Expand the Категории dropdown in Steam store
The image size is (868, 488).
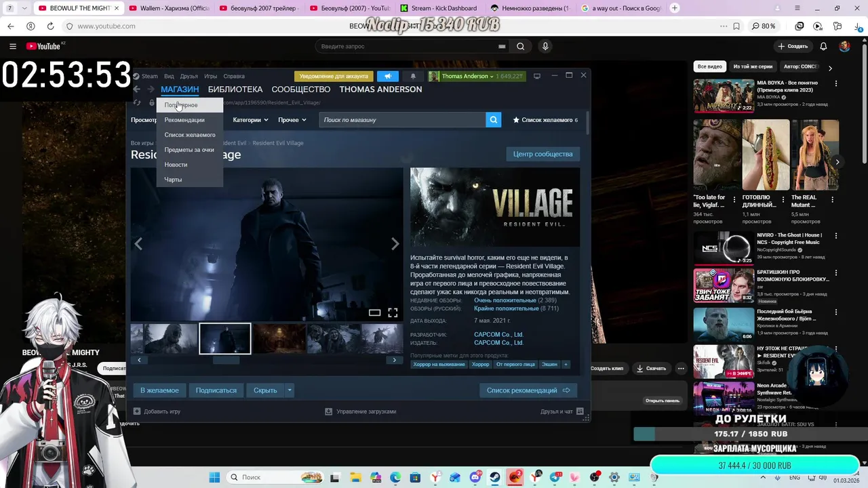tap(250, 120)
